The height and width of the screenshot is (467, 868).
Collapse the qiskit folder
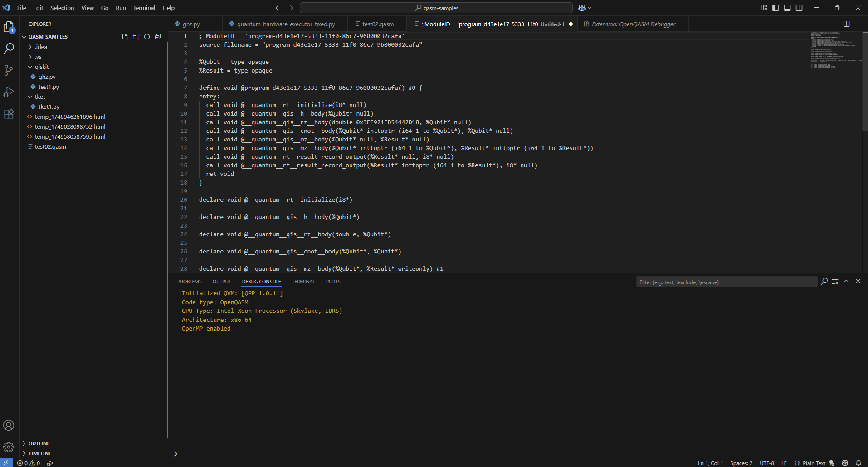coord(41,67)
